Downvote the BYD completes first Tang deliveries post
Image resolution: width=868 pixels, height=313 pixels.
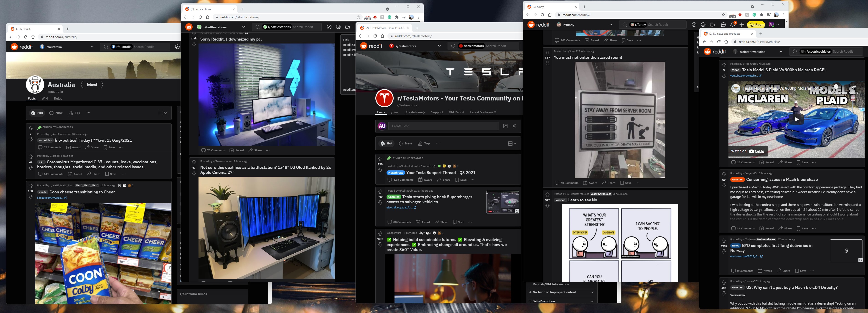(724, 252)
